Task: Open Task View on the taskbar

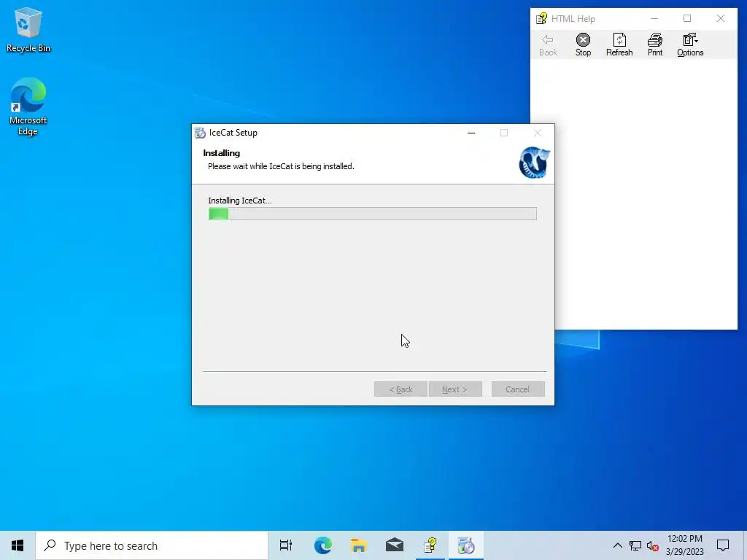Action: coord(286,545)
